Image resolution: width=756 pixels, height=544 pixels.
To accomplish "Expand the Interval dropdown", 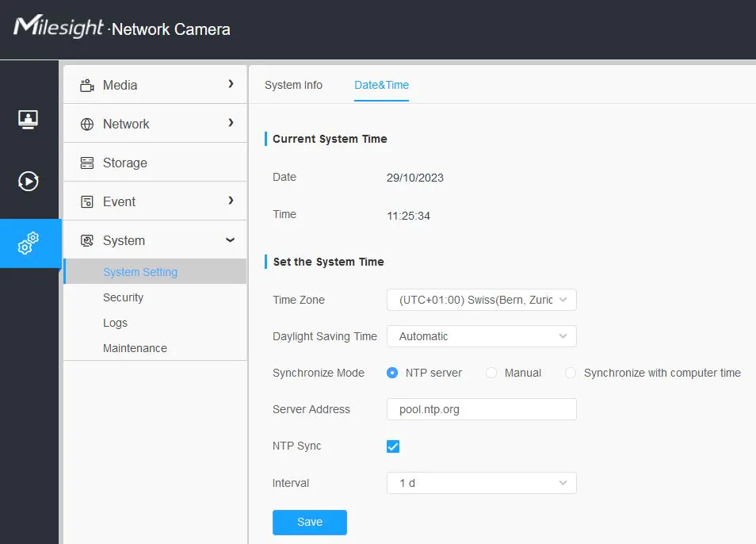I will click(x=481, y=483).
